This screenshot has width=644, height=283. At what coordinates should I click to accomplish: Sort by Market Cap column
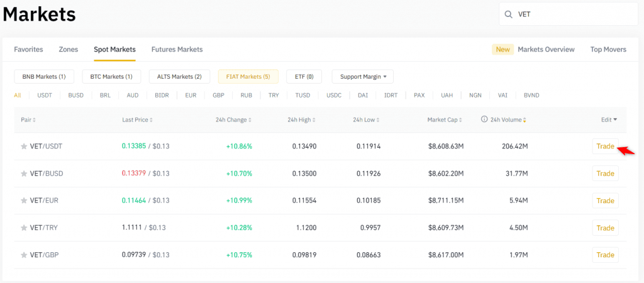click(x=445, y=120)
